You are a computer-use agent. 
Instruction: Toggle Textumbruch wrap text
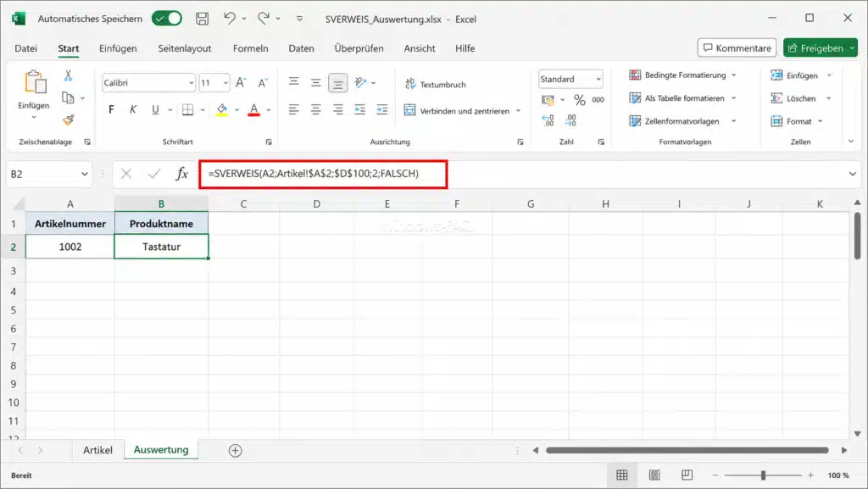436,84
